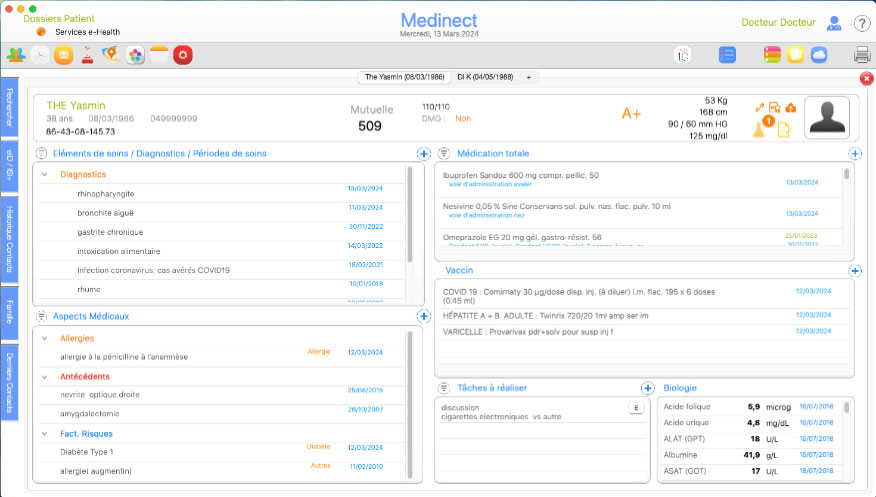This screenshot has width=876, height=497.
Task: Click the E button on discussion task
Action: point(636,408)
